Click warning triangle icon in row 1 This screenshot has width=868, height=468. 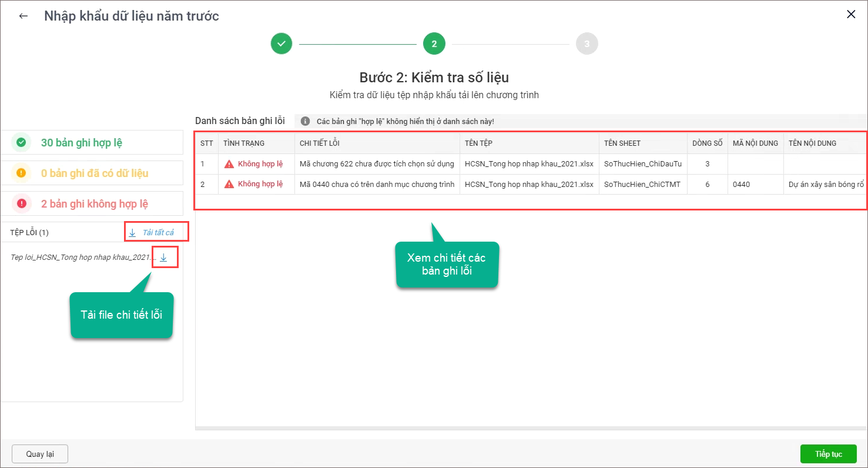point(229,164)
